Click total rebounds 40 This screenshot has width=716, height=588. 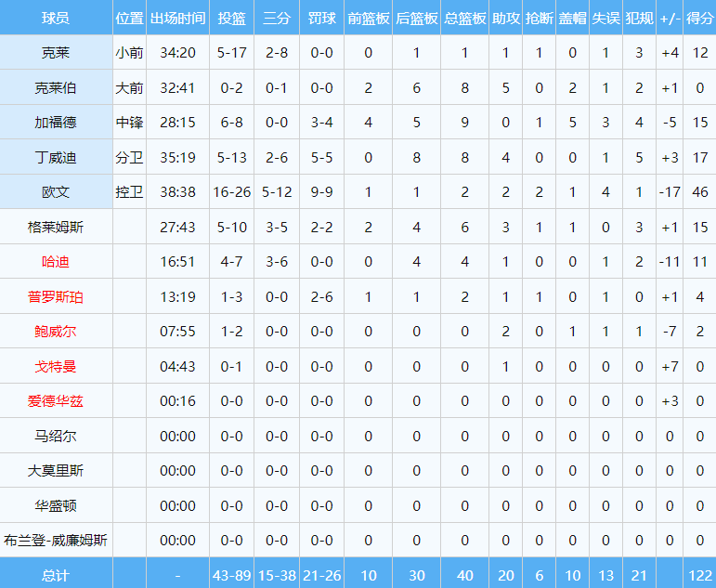point(465,575)
